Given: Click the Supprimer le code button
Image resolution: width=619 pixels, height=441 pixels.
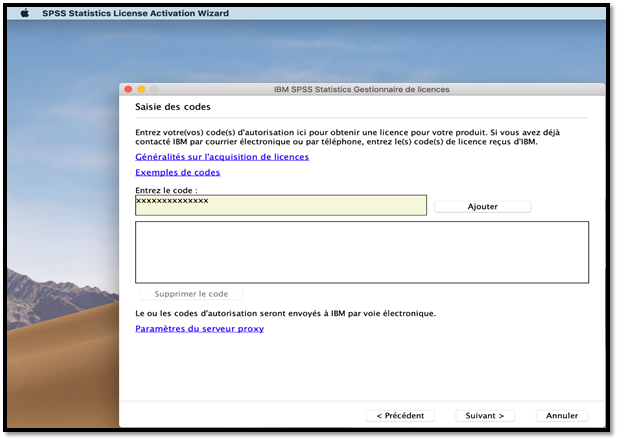Looking at the screenshot, I should pos(189,294).
